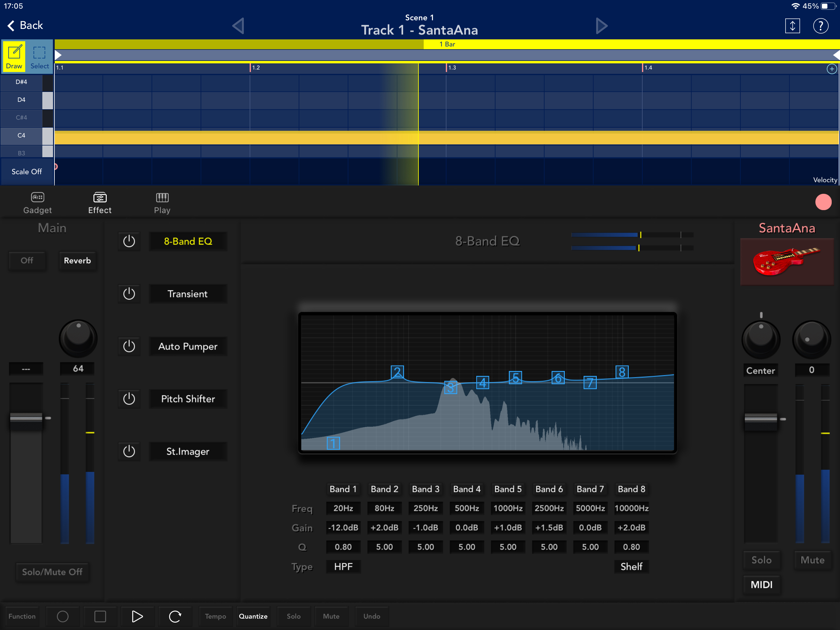The width and height of the screenshot is (840, 630).
Task: Edit Band 8 Q 0.80 field
Action: 632,547
